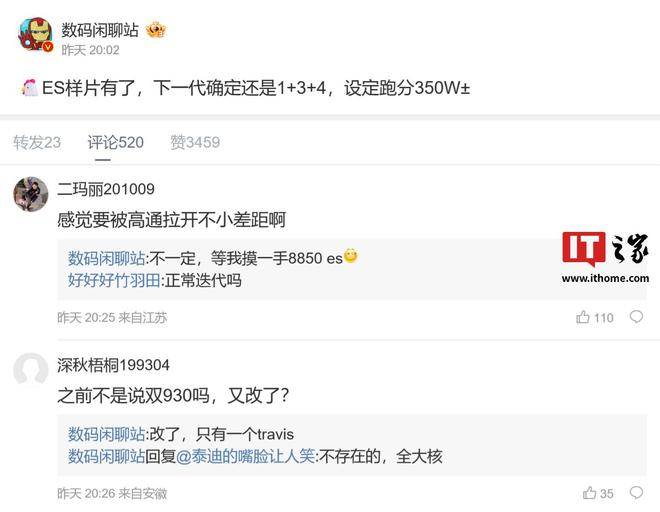The image size is (660, 512).
Task: Open 数码闲聊站 poster avatar
Action: tap(35, 34)
